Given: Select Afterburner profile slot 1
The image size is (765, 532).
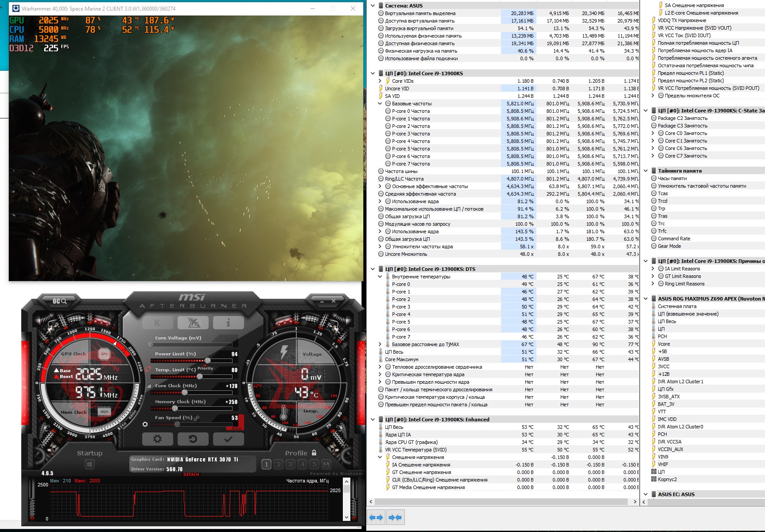Looking at the screenshot, I should click(x=266, y=464).
